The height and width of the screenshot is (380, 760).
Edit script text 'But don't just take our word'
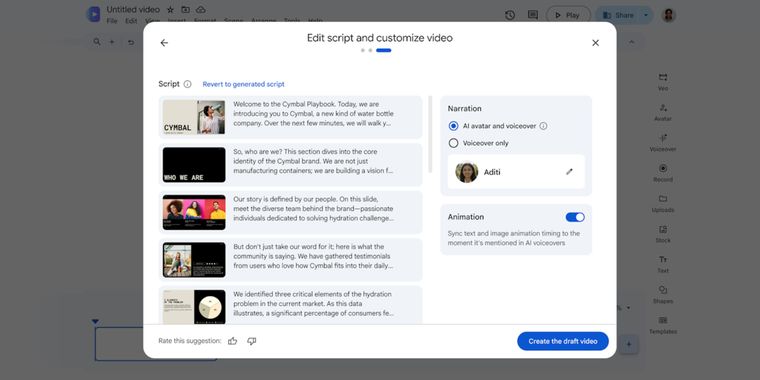click(x=313, y=256)
